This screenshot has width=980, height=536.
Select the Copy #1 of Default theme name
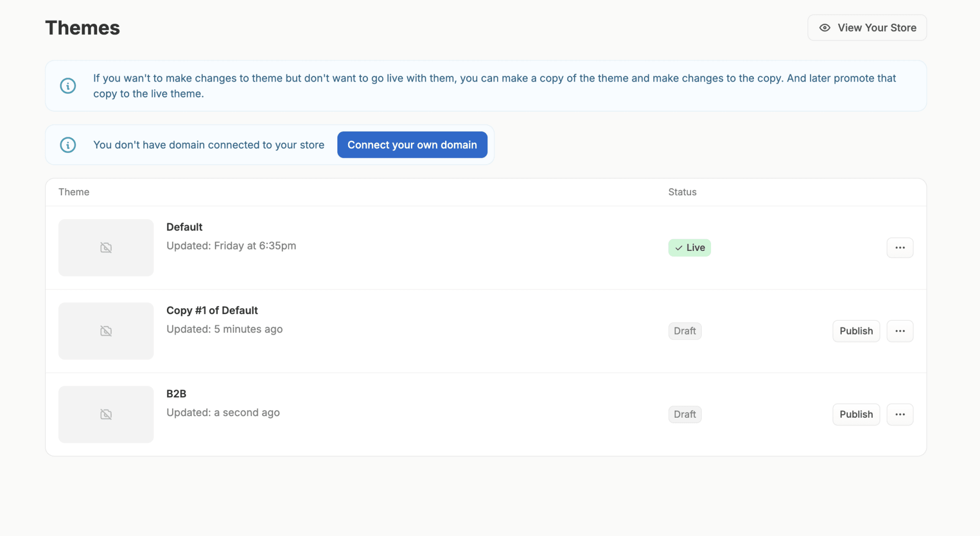(212, 311)
